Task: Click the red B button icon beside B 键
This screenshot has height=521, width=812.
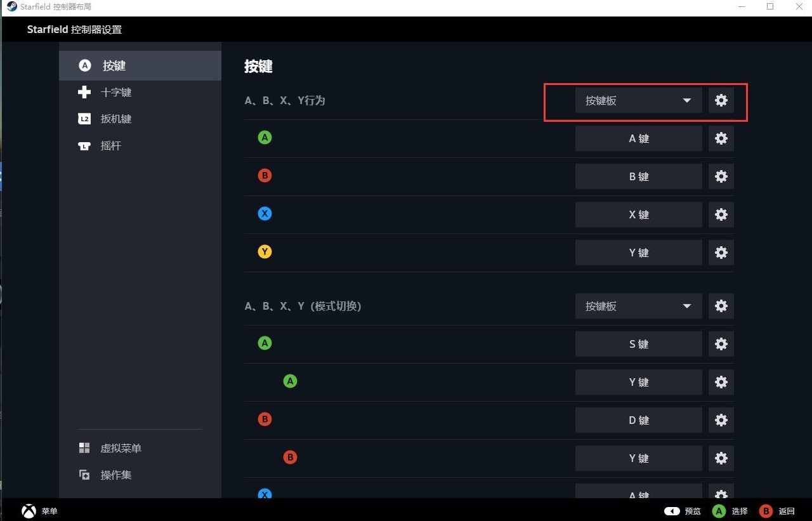Action: 265,175
